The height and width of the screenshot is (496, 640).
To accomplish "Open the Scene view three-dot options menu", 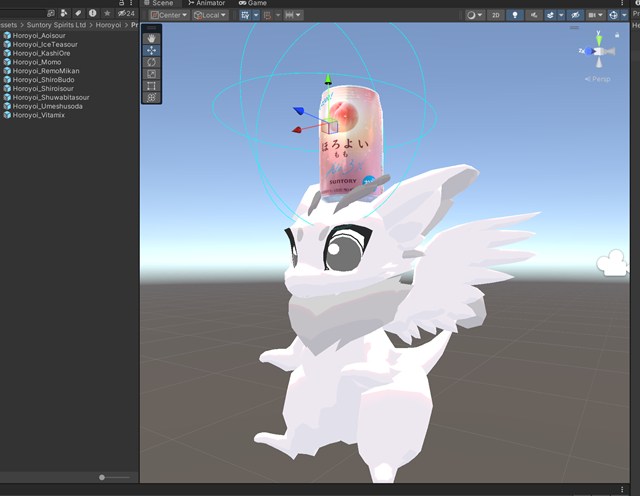I will click(622, 2).
